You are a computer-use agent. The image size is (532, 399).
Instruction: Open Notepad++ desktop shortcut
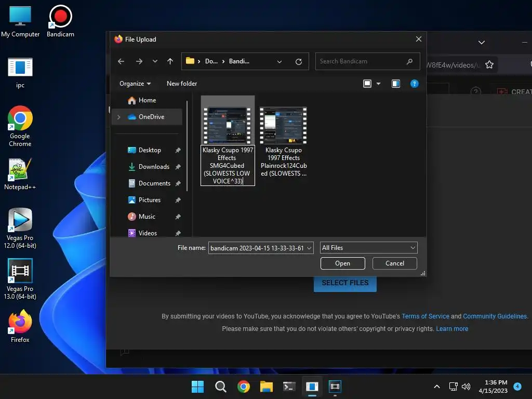click(20, 174)
